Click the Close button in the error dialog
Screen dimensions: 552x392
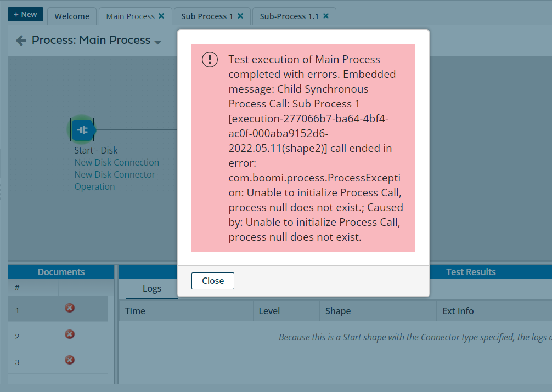pos(212,281)
